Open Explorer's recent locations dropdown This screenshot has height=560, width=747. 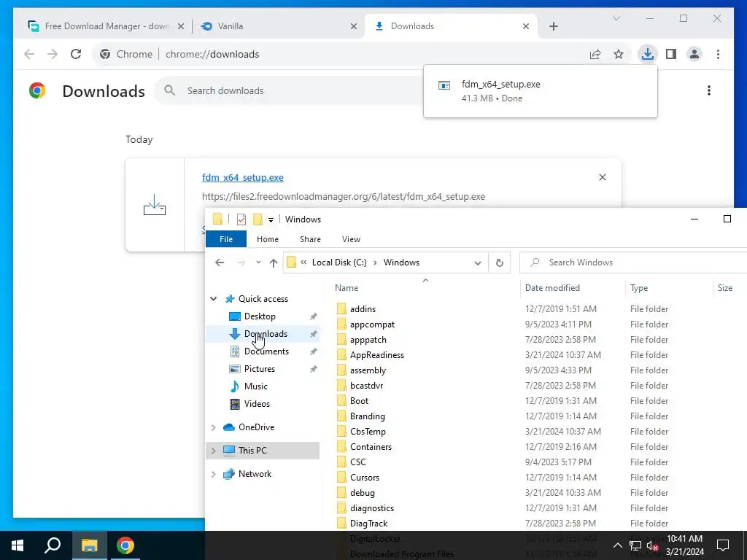tap(258, 262)
